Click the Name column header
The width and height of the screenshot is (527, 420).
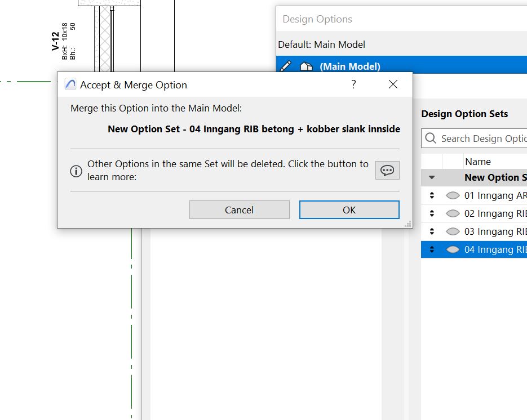click(477, 162)
